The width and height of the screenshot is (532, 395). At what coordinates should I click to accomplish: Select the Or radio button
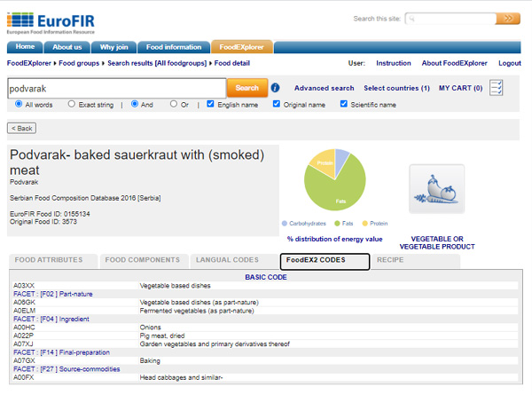click(x=174, y=104)
